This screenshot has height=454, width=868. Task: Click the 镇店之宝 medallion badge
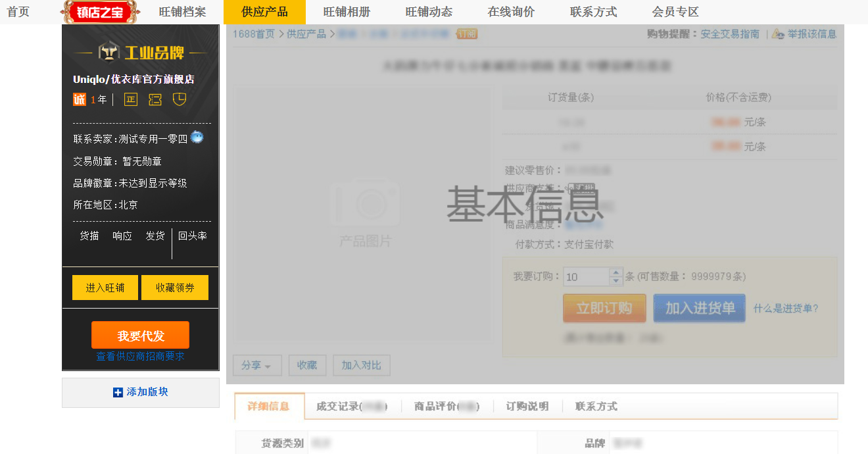point(100,11)
